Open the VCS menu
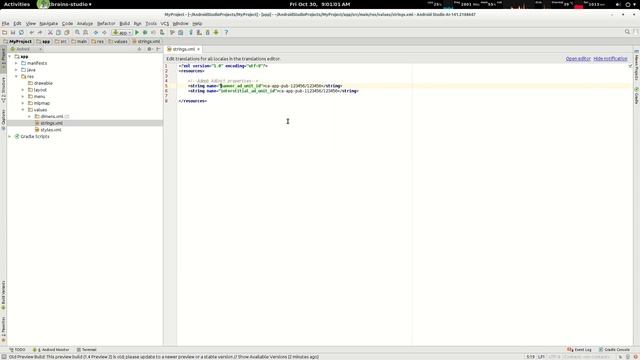Image resolution: width=640 pixels, height=360 pixels. point(164,24)
